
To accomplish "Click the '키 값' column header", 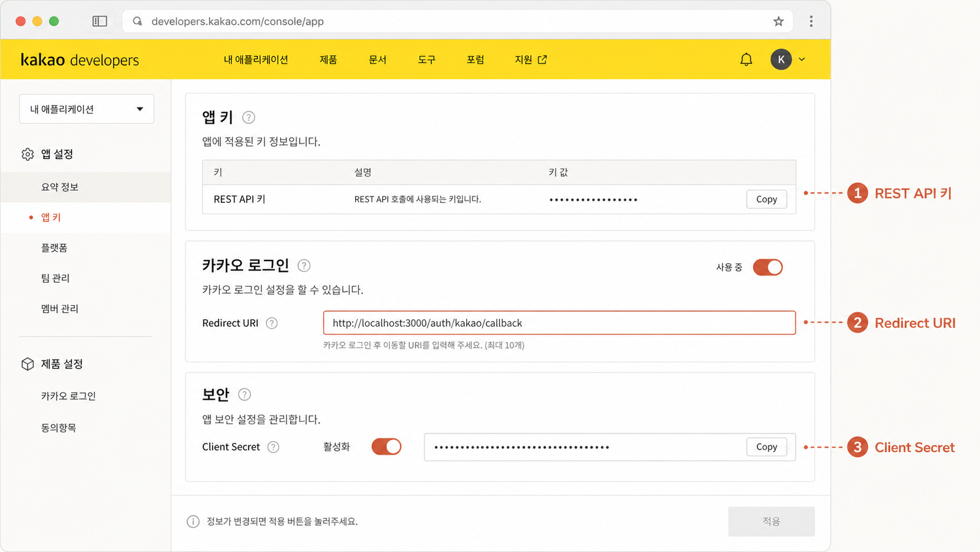I will [x=558, y=172].
